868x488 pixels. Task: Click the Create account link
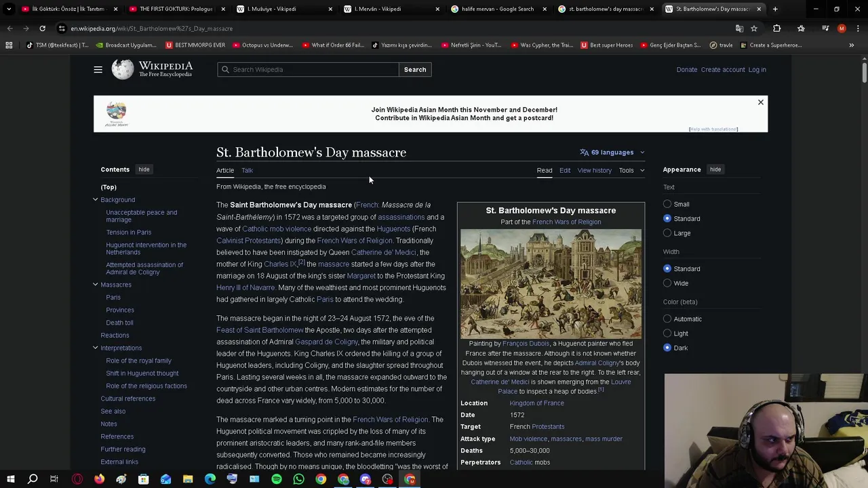[723, 69]
